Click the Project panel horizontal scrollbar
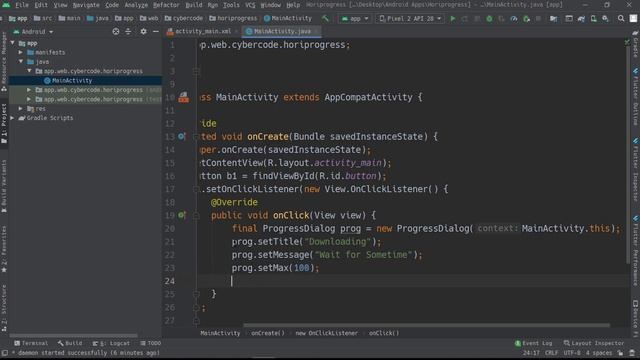The image size is (640, 360). (x=73, y=336)
